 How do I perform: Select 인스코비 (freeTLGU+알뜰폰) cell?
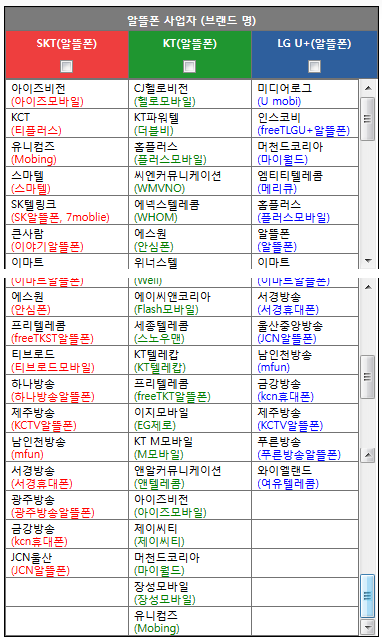tap(305, 123)
